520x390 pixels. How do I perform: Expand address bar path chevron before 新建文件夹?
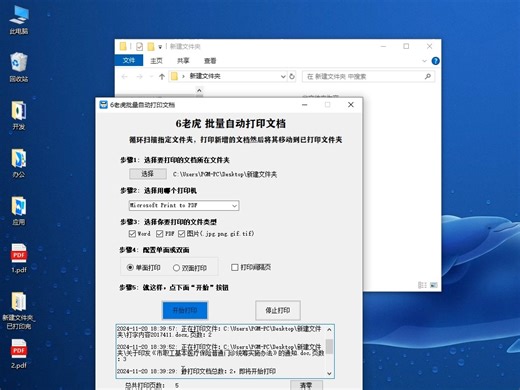[183, 76]
